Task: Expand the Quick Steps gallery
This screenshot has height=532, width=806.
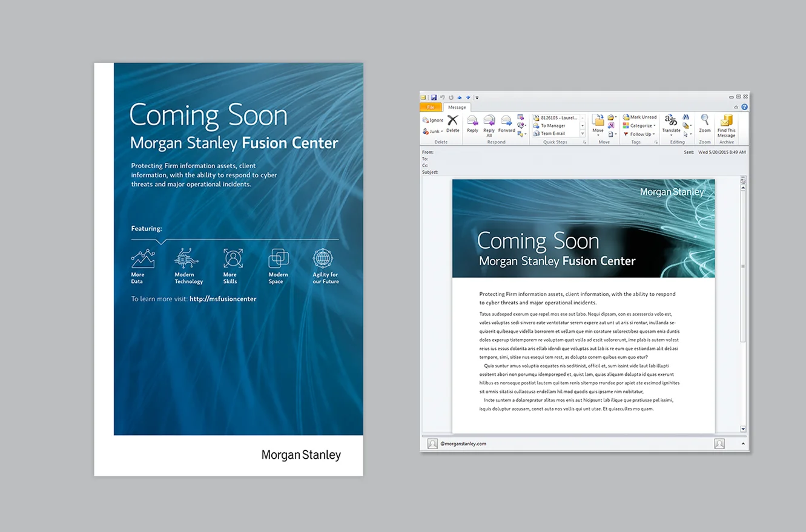Action: click(x=583, y=134)
